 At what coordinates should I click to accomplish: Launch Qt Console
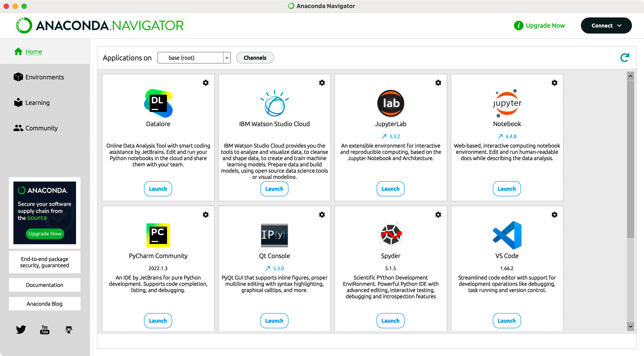274,321
